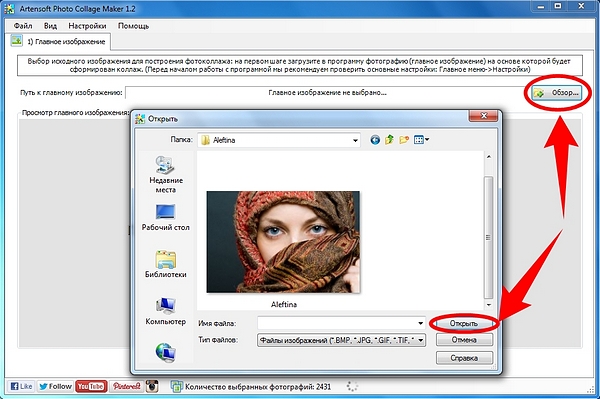Open Библиотеки in sidebar
This screenshot has width=600, height=399.
(x=166, y=264)
